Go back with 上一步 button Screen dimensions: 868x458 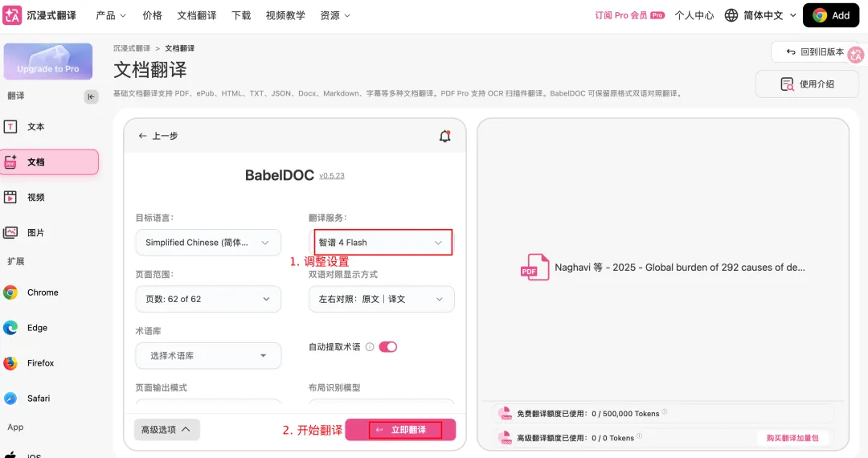pos(158,136)
